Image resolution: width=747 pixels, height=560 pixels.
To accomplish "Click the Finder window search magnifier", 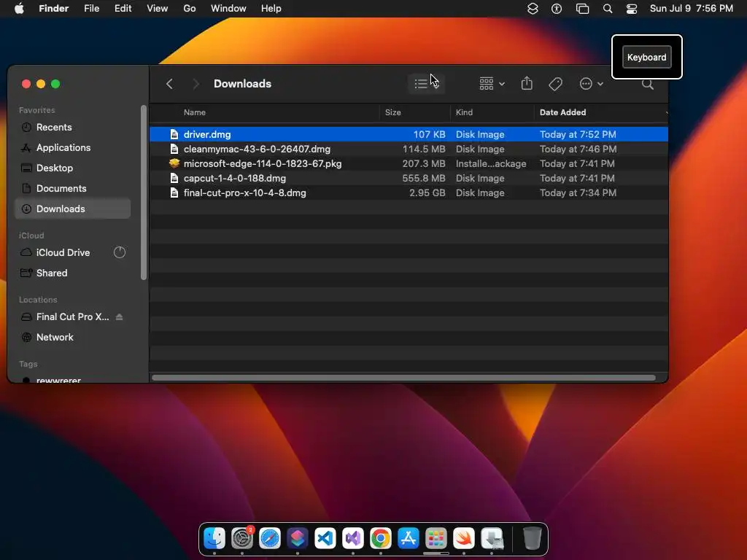I will click(x=648, y=85).
